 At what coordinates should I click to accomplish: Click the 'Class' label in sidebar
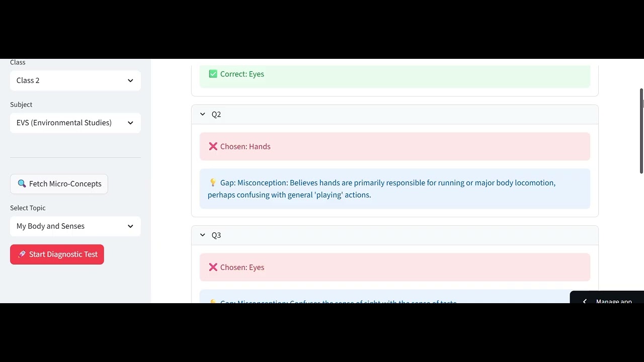pyautogui.click(x=18, y=62)
